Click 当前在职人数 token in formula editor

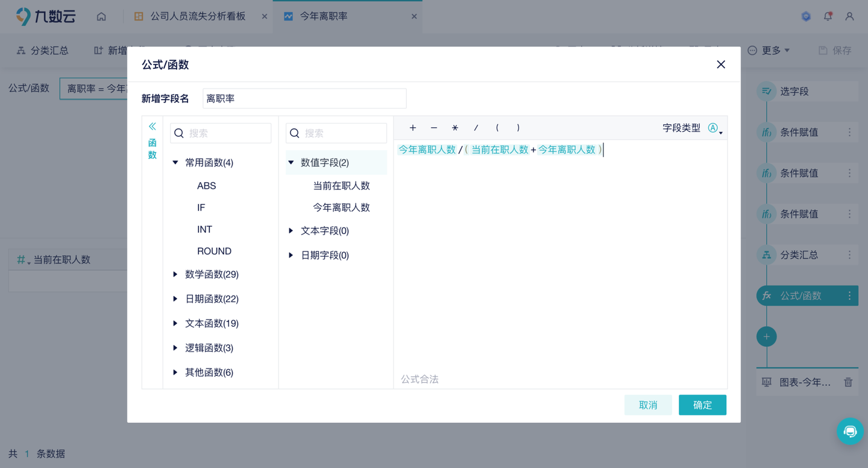click(x=500, y=150)
